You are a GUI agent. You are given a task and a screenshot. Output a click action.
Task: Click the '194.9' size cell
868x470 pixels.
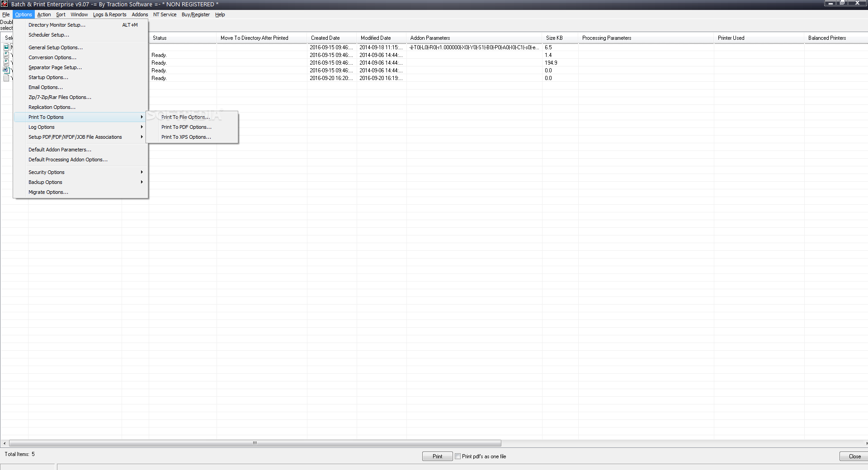click(560, 62)
